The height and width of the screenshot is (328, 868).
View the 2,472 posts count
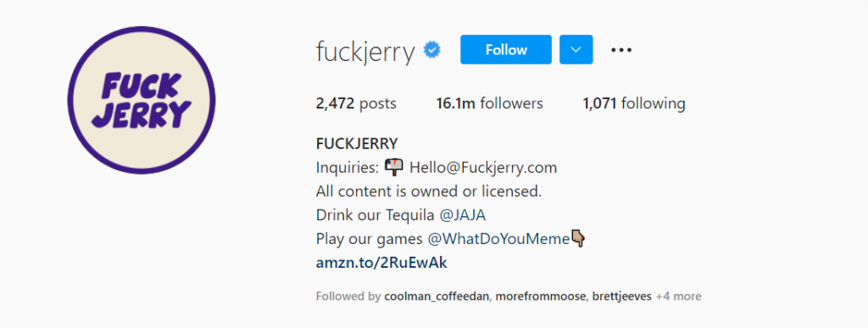coord(356,103)
